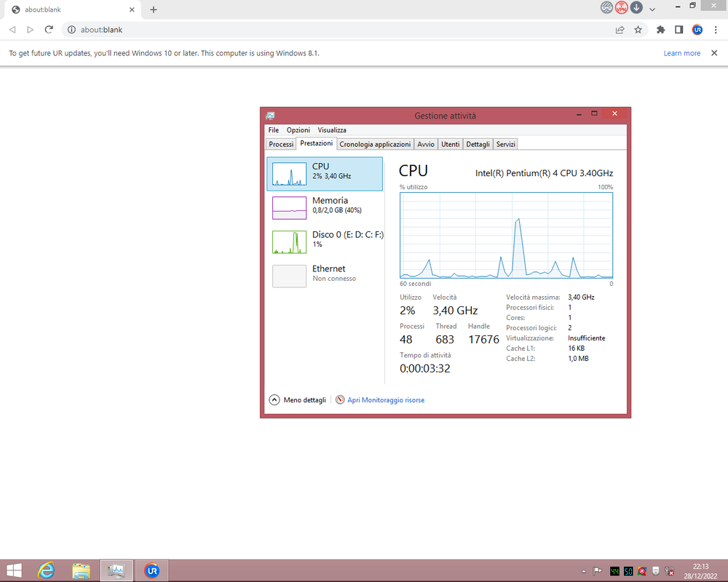Click the Task Manager title bar icon
The width and height of the screenshot is (728, 582).
pyautogui.click(x=270, y=116)
